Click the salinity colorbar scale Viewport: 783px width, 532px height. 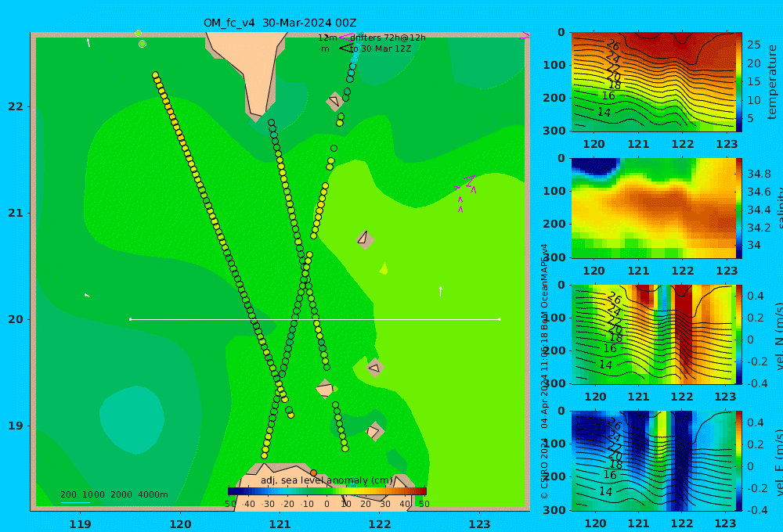739,208
